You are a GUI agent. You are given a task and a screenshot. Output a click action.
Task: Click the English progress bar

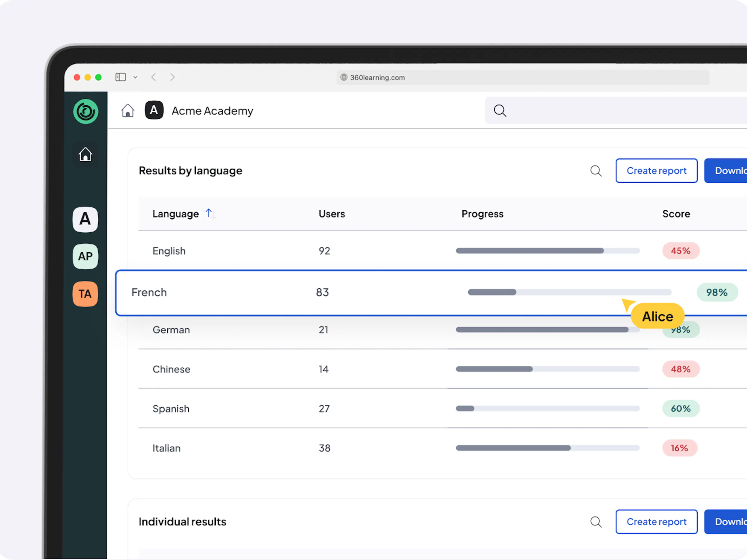tap(547, 251)
